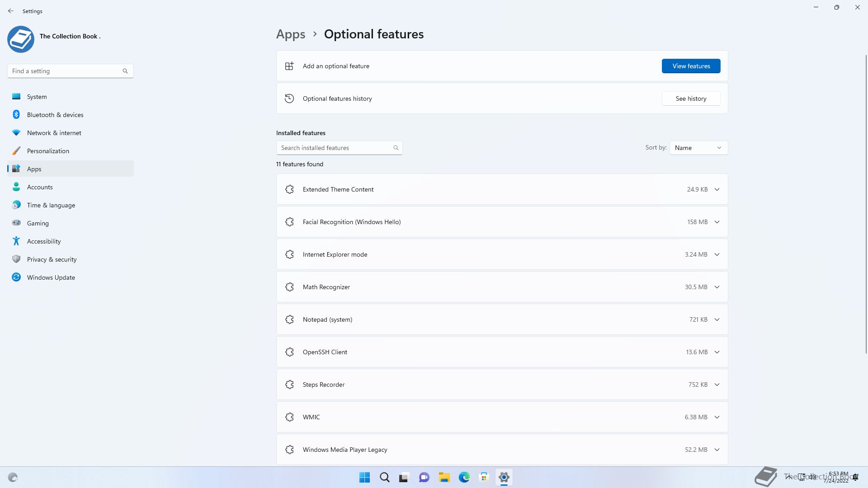
Task: Click the 6.38 MB size value
Action: coord(696,417)
